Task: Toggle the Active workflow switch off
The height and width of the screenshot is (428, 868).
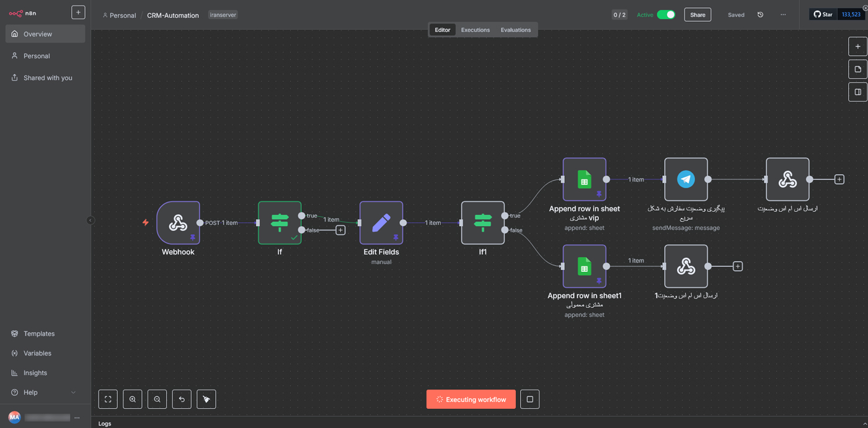Action: 666,15
